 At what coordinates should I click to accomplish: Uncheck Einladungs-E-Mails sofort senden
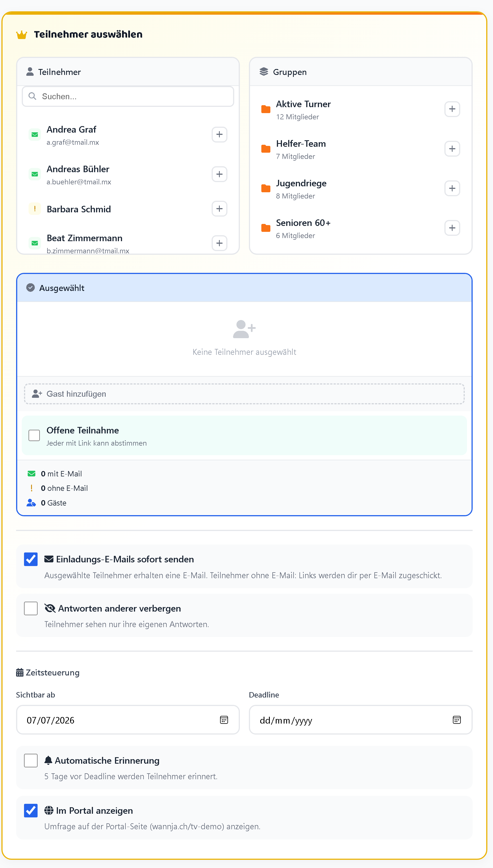[x=31, y=559]
